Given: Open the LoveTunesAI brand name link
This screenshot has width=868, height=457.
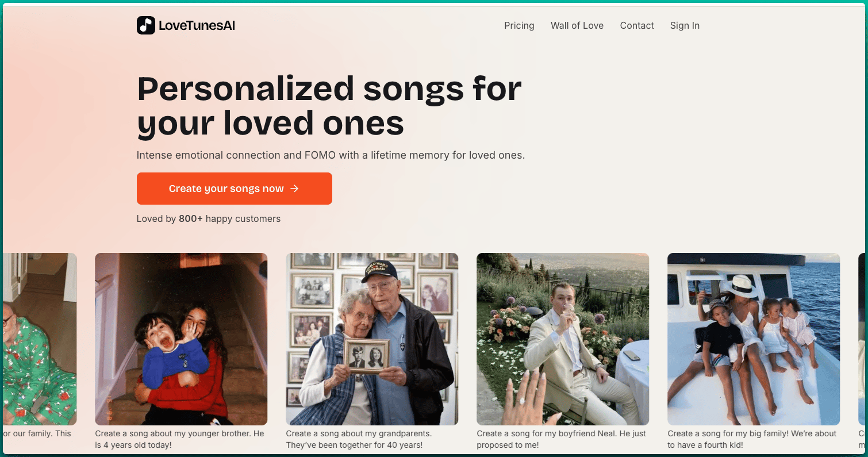Looking at the screenshot, I should (197, 25).
